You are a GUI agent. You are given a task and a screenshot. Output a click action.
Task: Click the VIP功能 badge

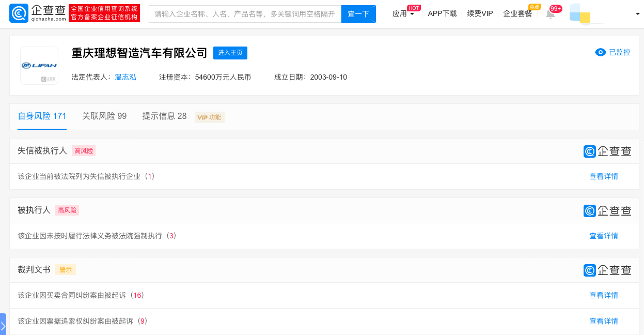[x=210, y=117]
